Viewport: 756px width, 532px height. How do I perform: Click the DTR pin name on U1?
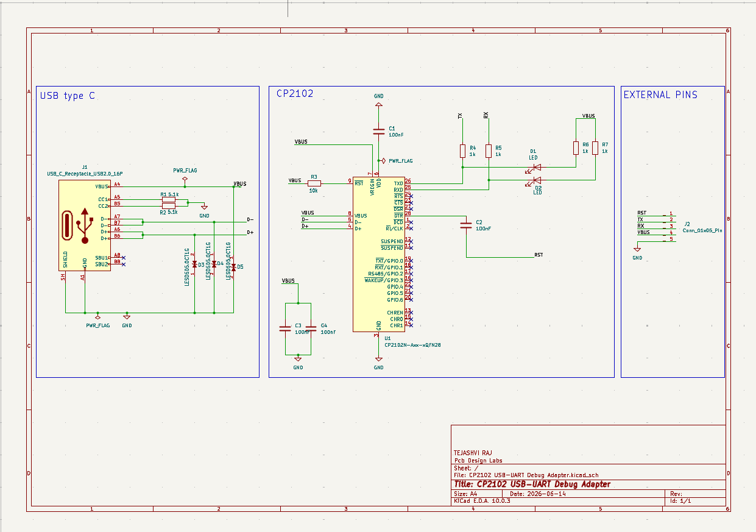point(398,216)
